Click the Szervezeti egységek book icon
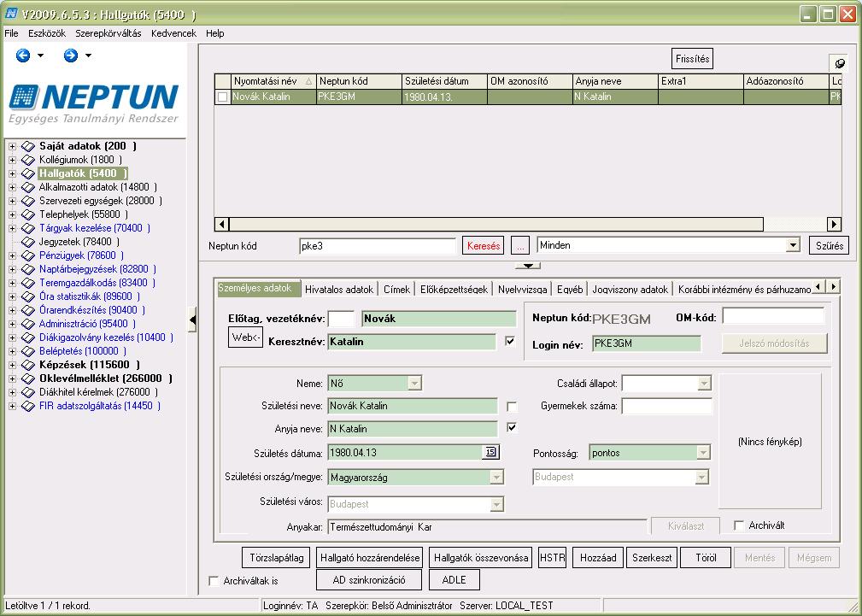This screenshot has height=616, width=862. coord(28,201)
